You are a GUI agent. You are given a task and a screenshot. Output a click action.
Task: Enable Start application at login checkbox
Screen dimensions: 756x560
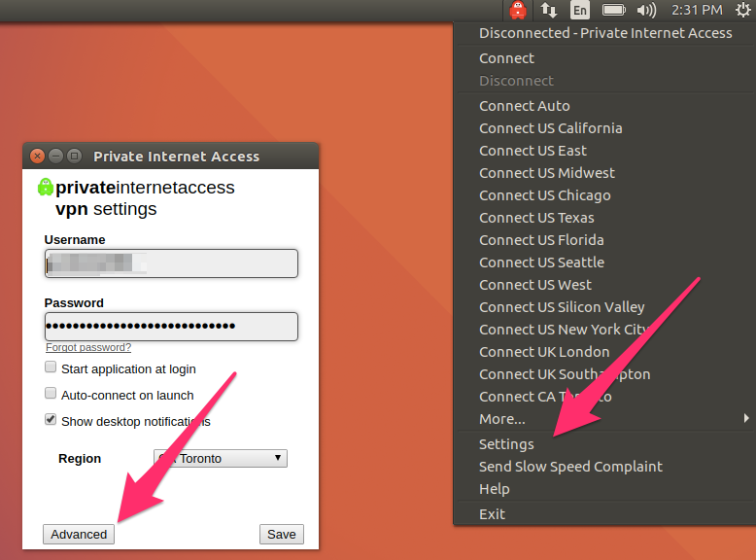pyautogui.click(x=51, y=367)
